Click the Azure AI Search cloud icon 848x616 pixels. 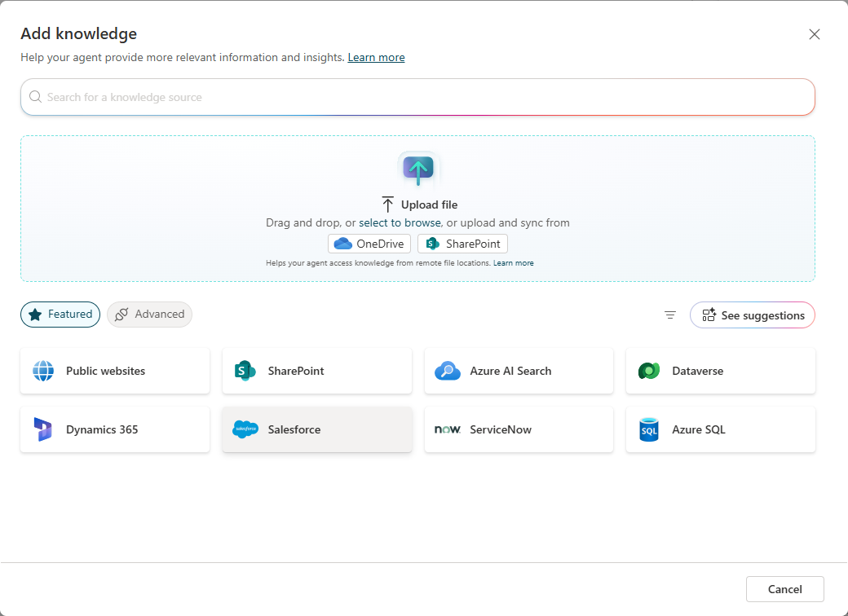[x=448, y=371]
